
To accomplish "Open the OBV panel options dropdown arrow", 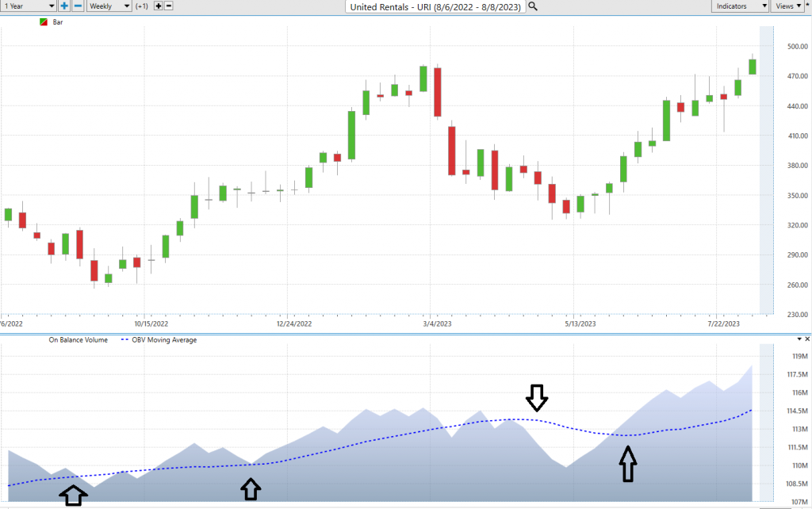I will point(799,339).
